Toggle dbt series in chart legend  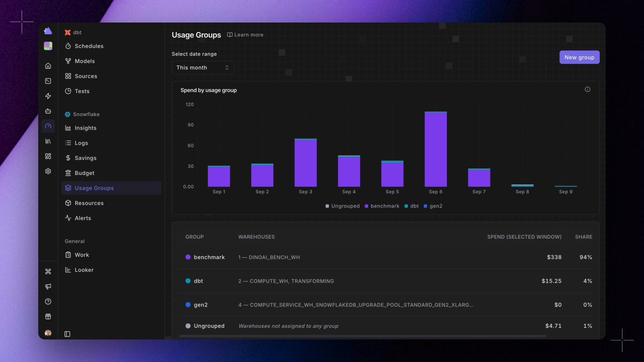[411, 206]
